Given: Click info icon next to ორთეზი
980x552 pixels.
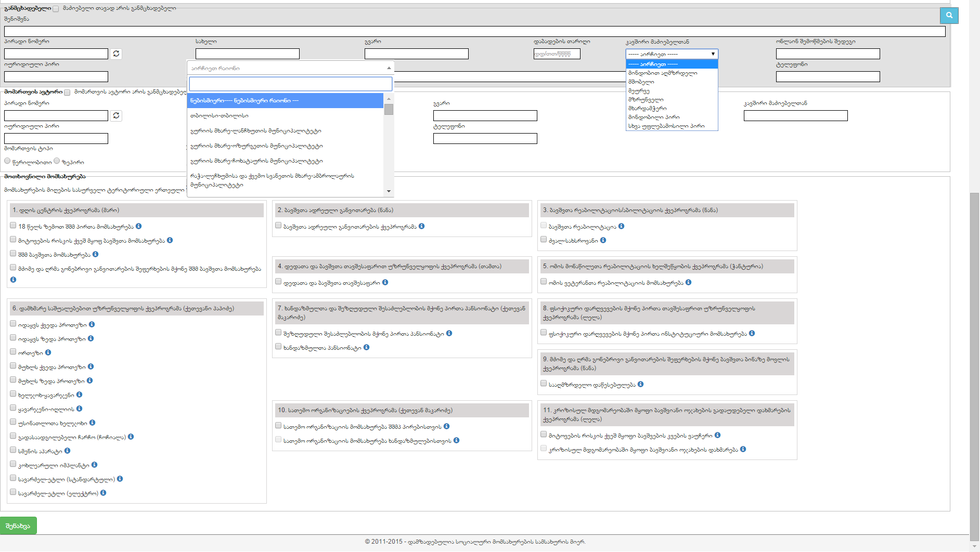Looking at the screenshot, I should [x=48, y=352].
